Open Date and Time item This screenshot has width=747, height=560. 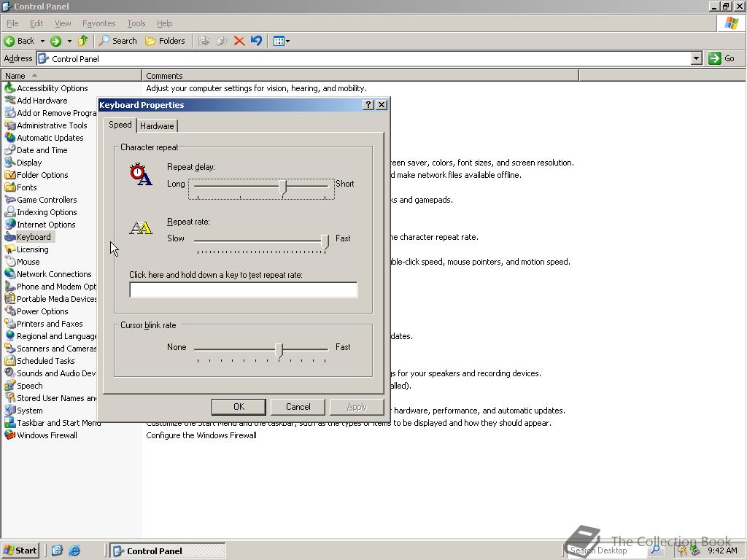[x=36, y=150]
